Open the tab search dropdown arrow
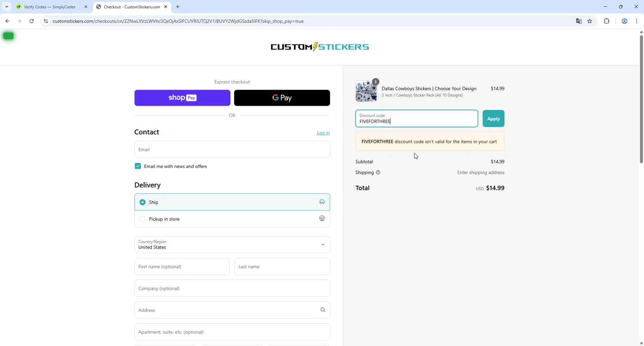The width and height of the screenshot is (644, 346). click(6, 7)
